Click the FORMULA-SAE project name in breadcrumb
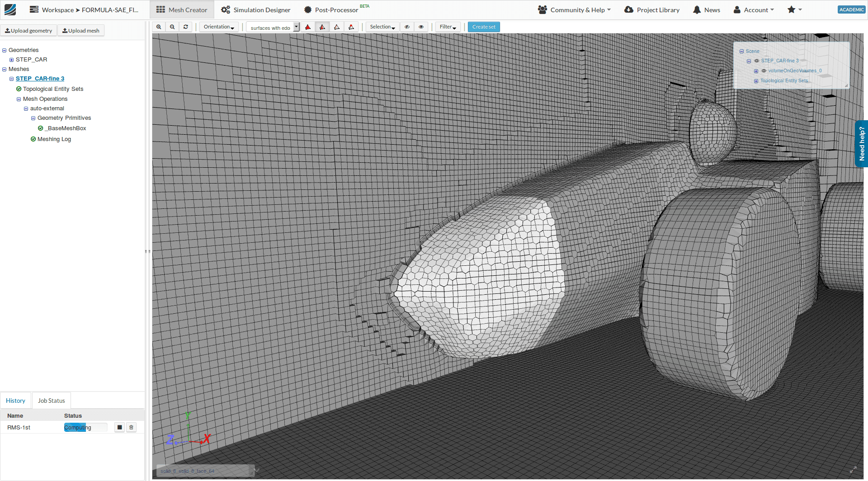Image resolution: width=868 pixels, height=481 pixels. [x=110, y=9]
